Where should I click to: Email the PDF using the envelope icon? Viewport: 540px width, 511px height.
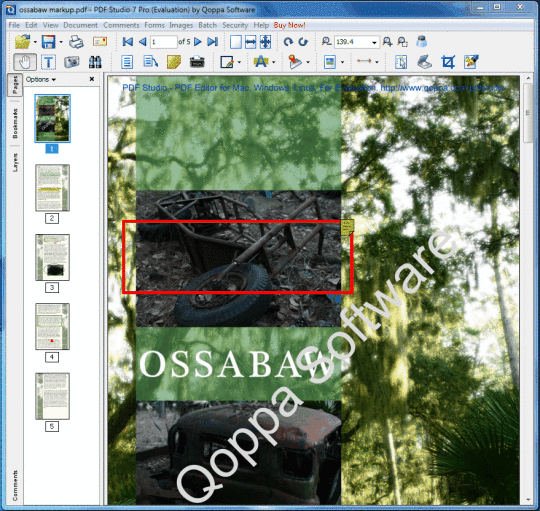(100, 42)
